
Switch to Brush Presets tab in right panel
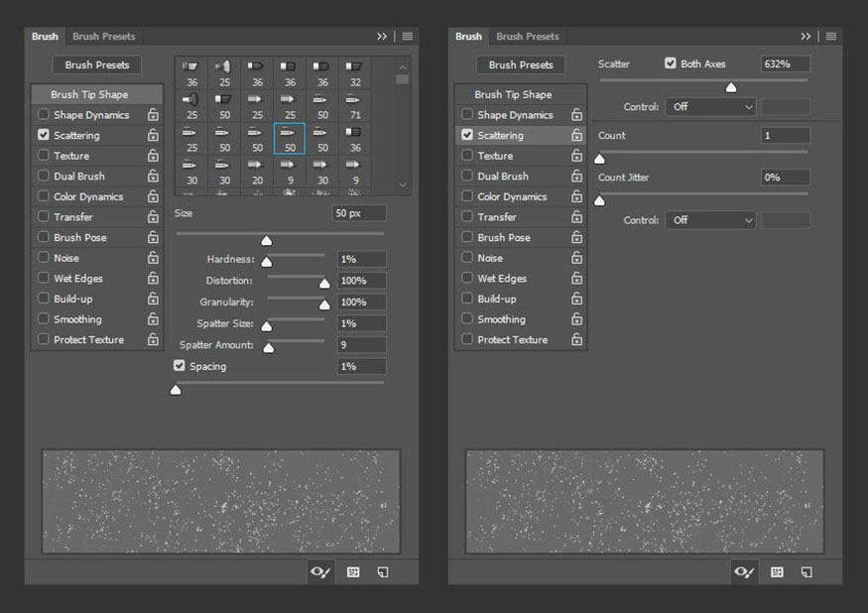[x=528, y=37]
